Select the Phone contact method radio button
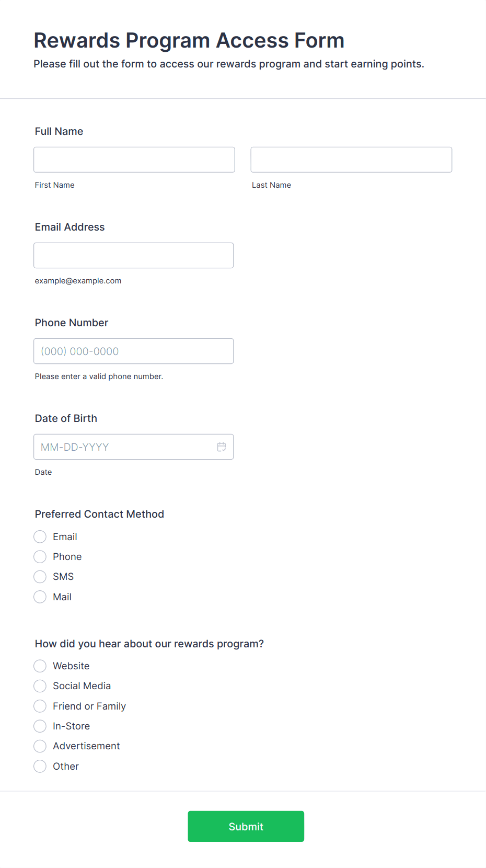This screenshot has height=868, width=486. point(40,557)
